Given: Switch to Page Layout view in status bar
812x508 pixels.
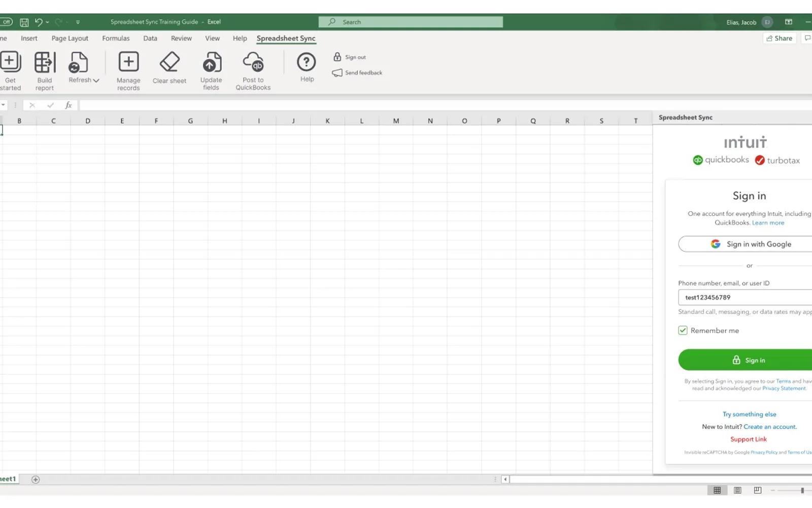Looking at the screenshot, I should click(x=737, y=490).
